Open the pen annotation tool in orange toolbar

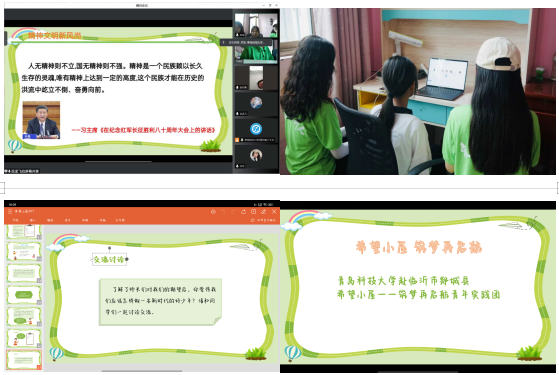263,212
